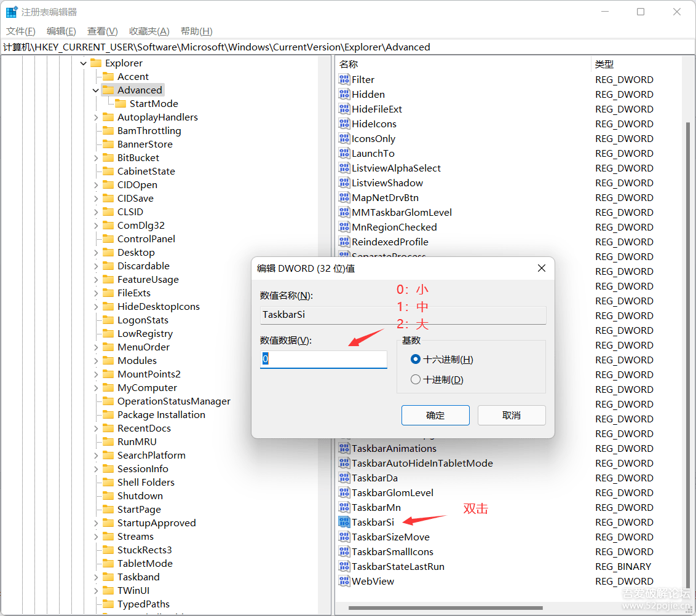Select the StuckRects3 tree item
The image size is (696, 616).
(144, 550)
